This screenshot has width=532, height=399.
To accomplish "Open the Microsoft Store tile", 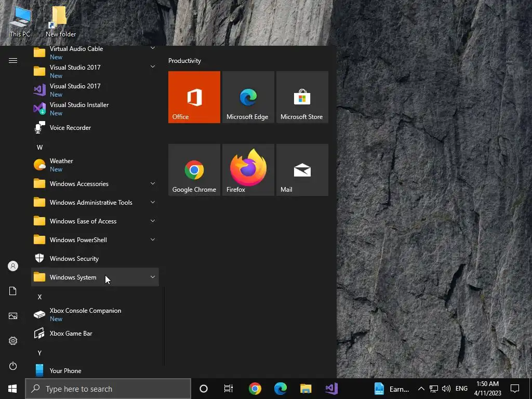I will [x=302, y=97].
